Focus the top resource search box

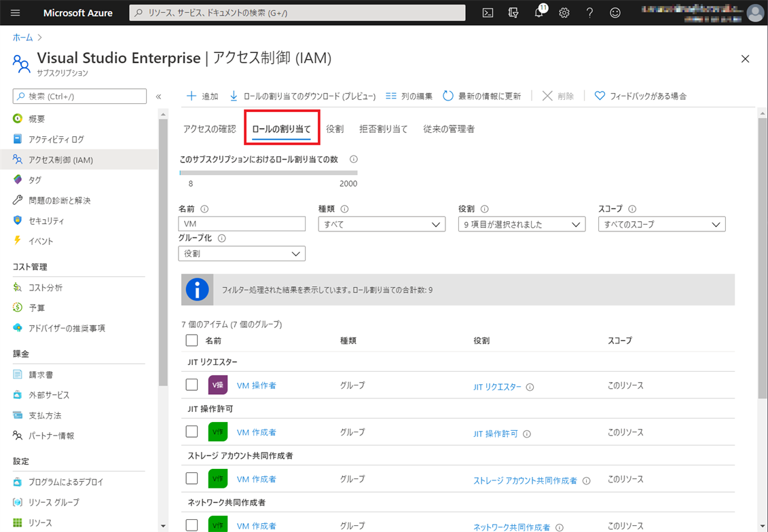coord(297,13)
